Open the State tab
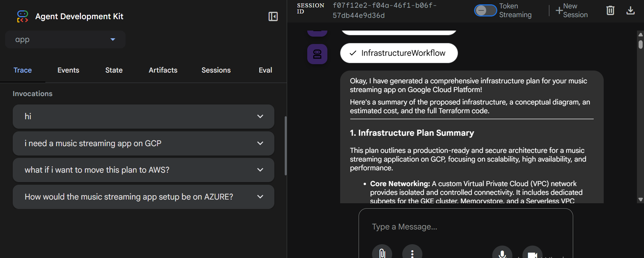 [x=114, y=70]
